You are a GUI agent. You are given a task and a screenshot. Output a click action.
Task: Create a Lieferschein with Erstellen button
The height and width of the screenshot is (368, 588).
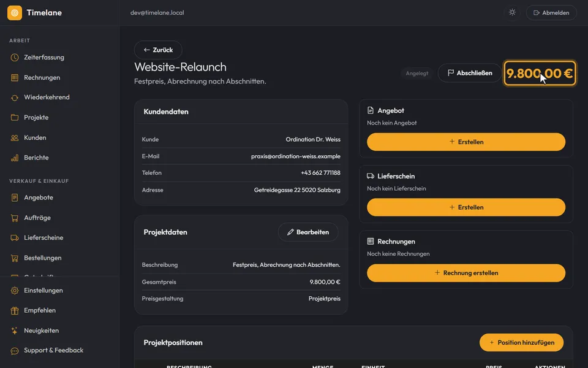(466, 207)
